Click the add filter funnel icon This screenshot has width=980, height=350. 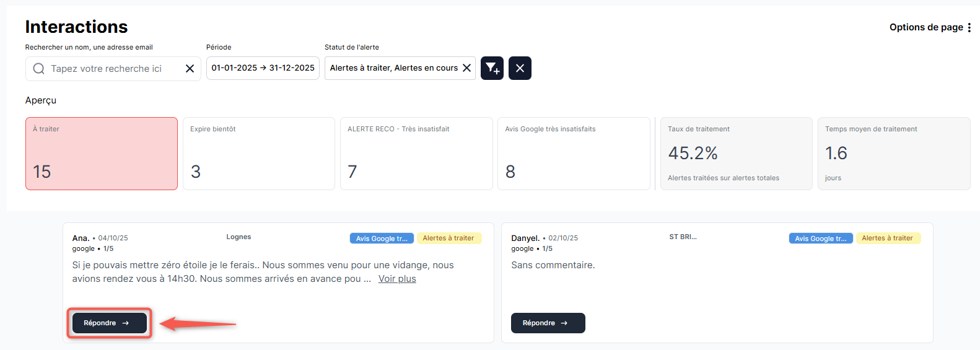click(x=492, y=68)
